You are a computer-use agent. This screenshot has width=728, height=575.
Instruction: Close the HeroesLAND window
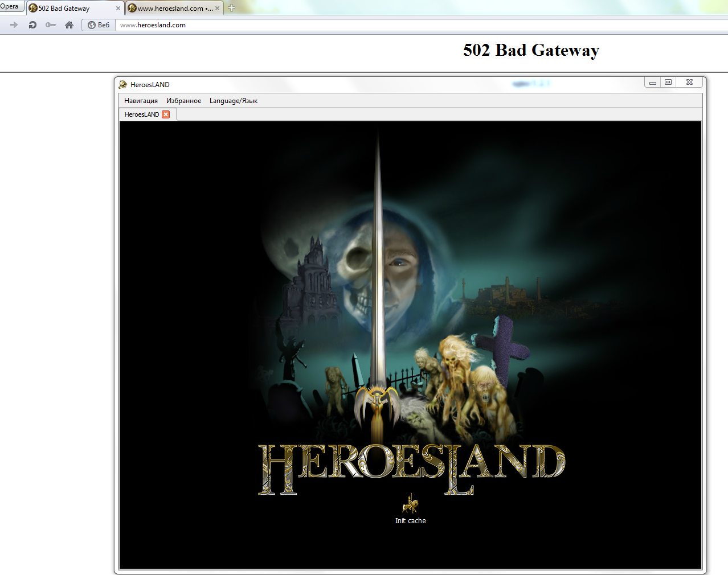689,83
